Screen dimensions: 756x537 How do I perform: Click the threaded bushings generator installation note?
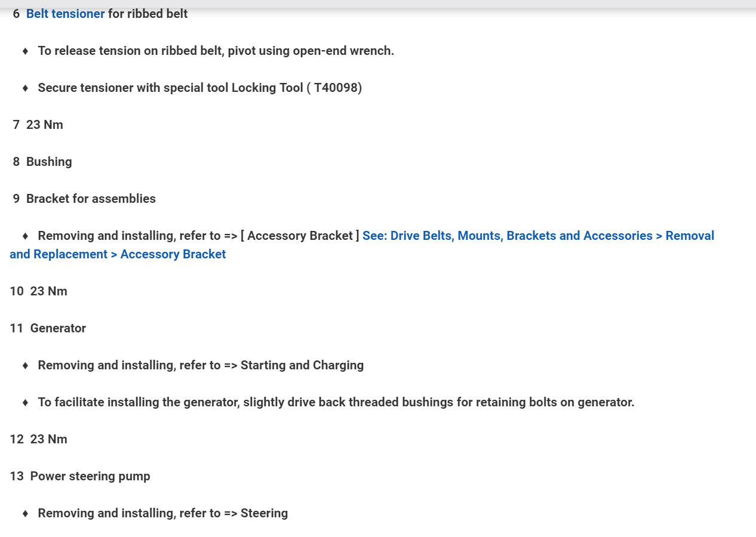click(x=336, y=402)
